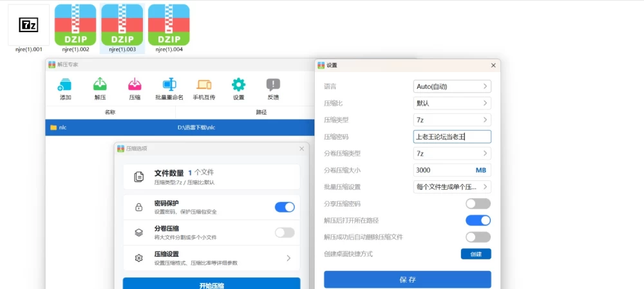This screenshot has width=644, height=289.
Task: Click the MB unit in split size field
Action: tap(481, 170)
